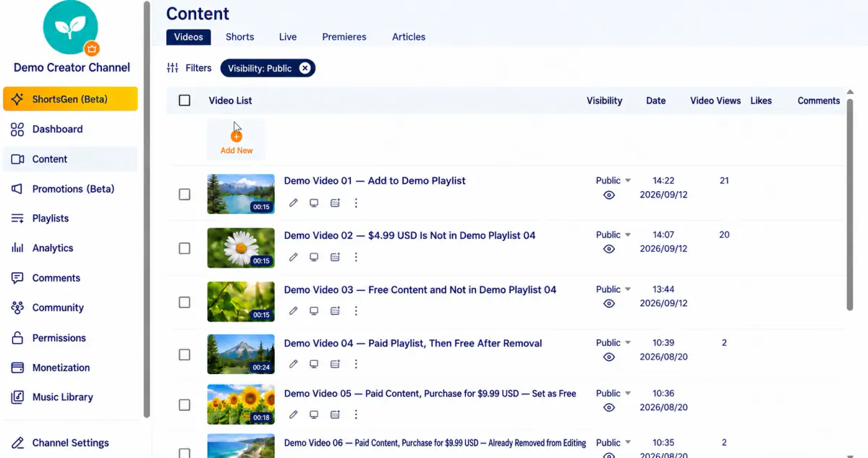The image size is (868, 458).
Task: Toggle eye visibility icon for Demo Video 03
Action: coord(609,303)
